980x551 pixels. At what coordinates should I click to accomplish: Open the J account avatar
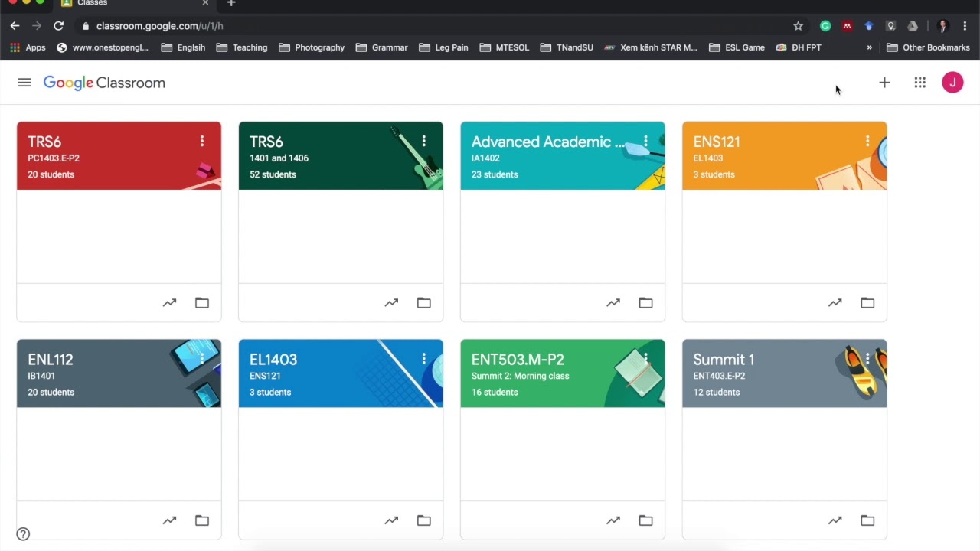pos(952,83)
